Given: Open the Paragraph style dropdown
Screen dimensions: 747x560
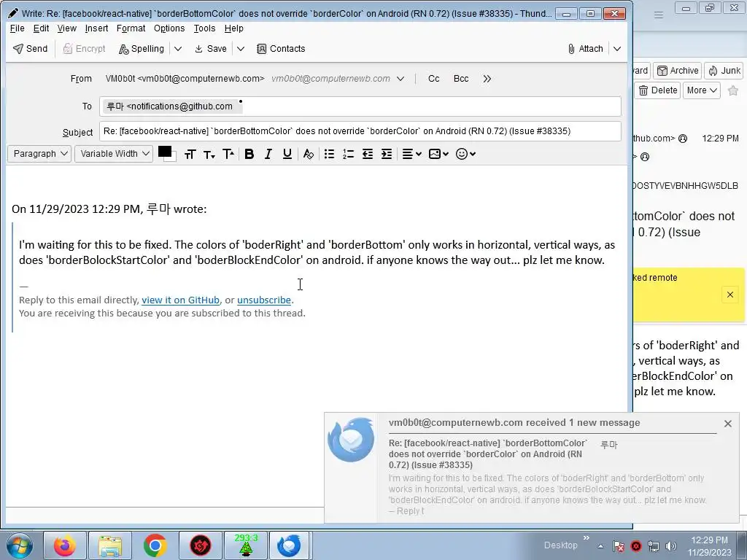Looking at the screenshot, I should [39, 154].
